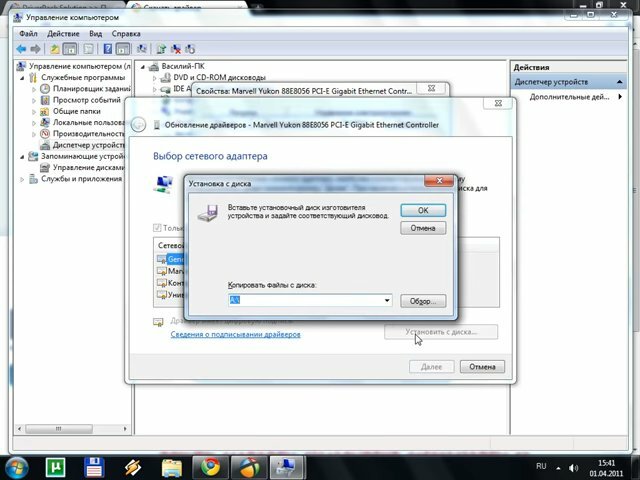
Task: Open the folder icon on taskbar
Action: (172, 467)
